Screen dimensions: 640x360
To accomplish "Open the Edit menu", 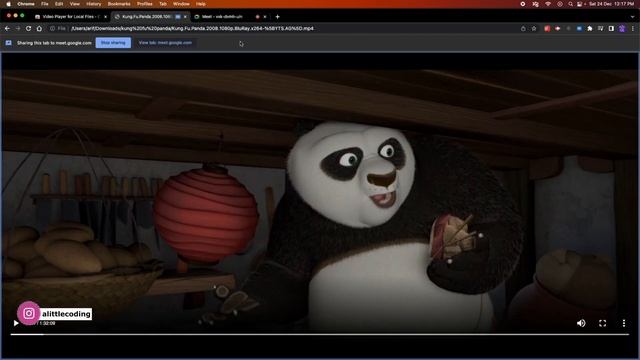I will (x=59, y=4).
